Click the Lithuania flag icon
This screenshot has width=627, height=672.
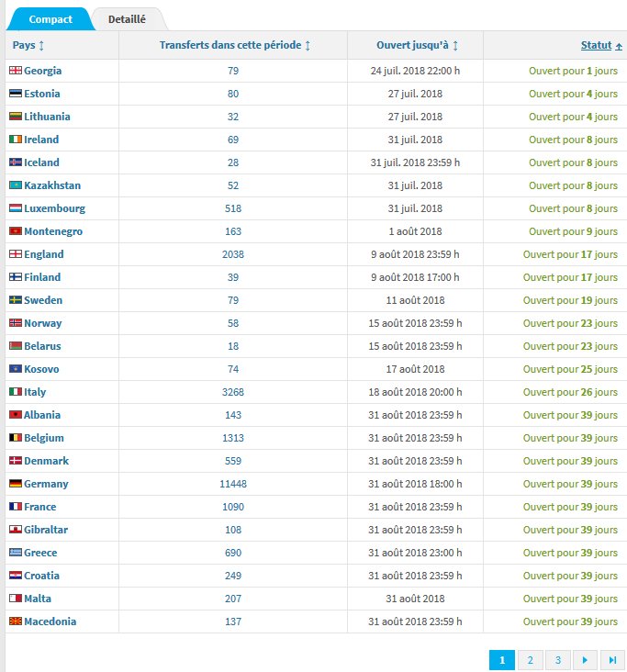[x=16, y=117]
